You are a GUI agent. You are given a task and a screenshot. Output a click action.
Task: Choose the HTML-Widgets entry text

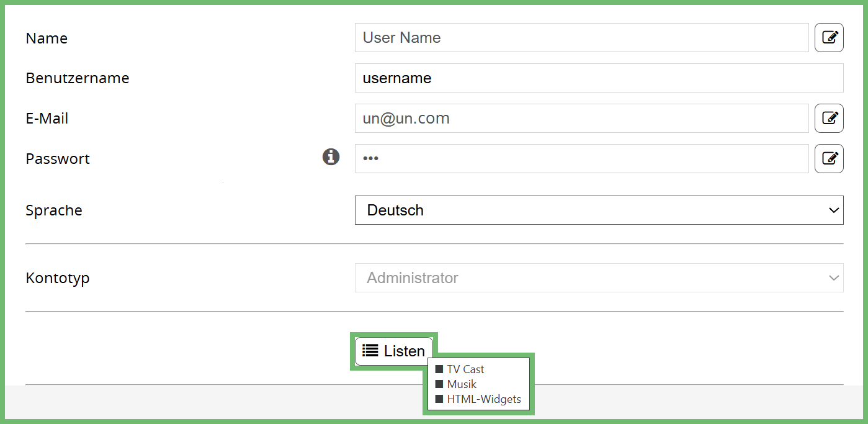pyautogui.click(x=484, y=399)
